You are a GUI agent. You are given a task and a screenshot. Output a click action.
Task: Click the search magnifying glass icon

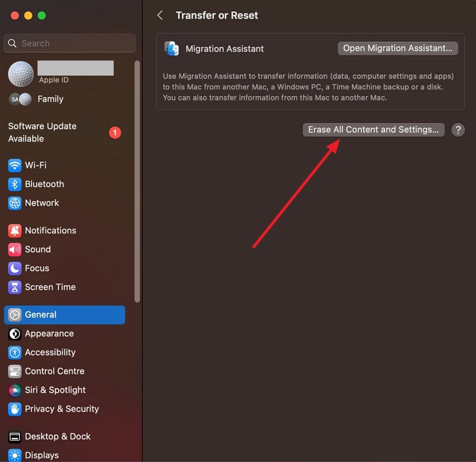(x=12, y=43)
